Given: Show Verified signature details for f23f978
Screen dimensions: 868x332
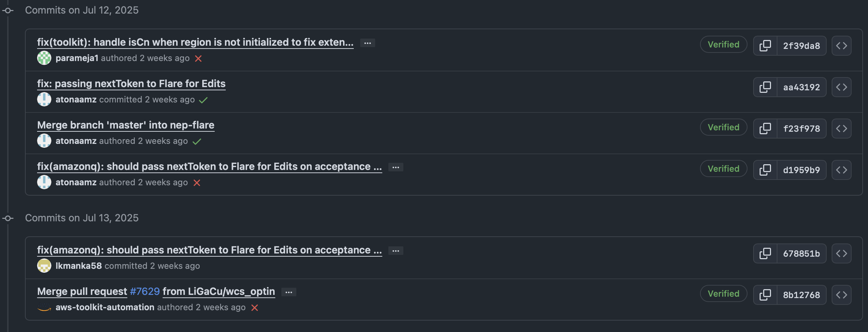Looking at the screenshot, I should coord(723,127).
